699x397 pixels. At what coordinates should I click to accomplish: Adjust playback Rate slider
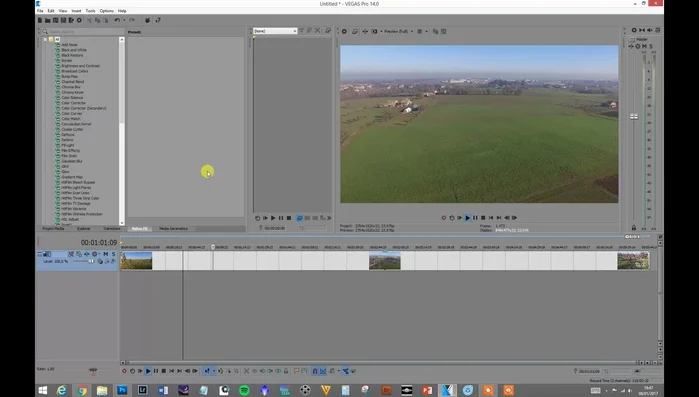pos(93,370)
